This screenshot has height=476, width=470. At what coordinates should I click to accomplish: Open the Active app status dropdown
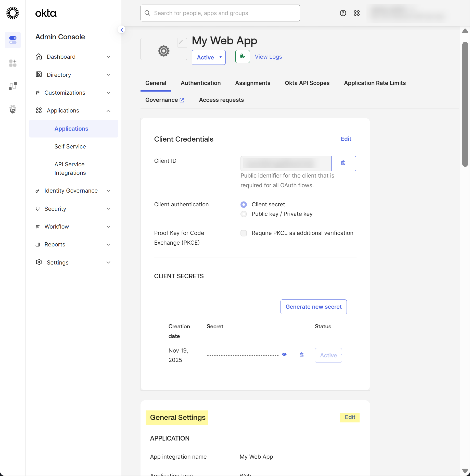[209, 57]
